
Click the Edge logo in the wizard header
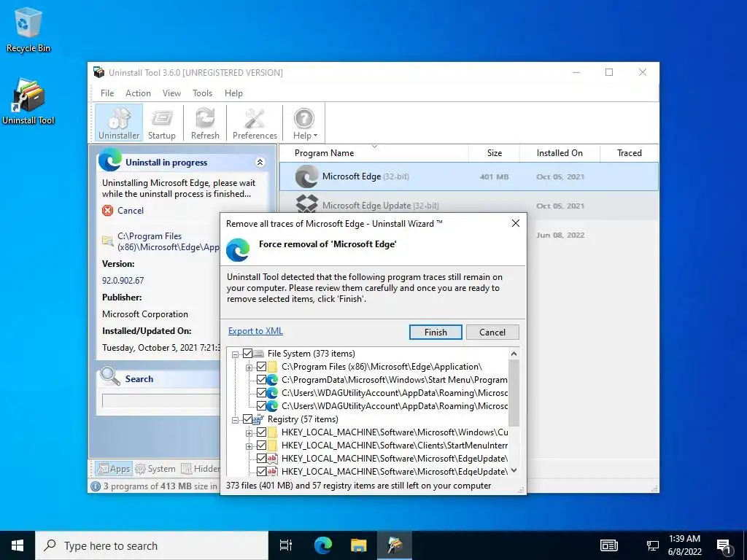point(238,250)
